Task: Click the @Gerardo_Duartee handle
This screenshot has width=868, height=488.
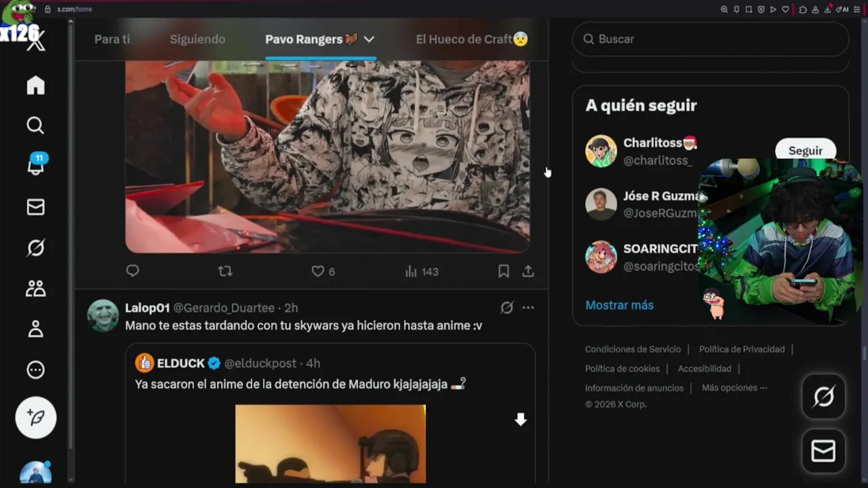Action: tap(224, 308)
